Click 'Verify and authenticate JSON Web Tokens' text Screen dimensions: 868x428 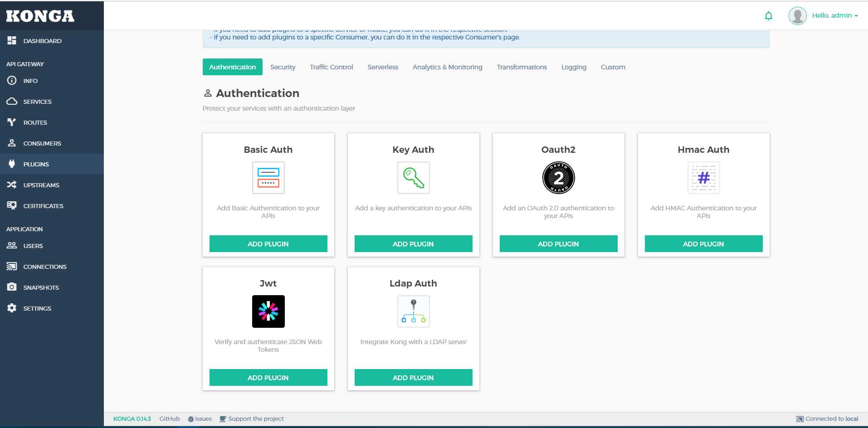click(x=268, y=345)
